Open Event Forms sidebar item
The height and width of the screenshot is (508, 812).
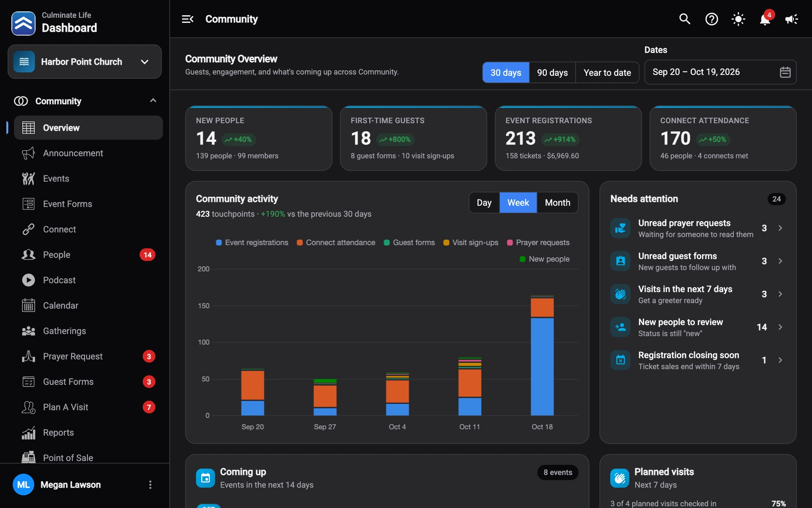click(88, 204)
